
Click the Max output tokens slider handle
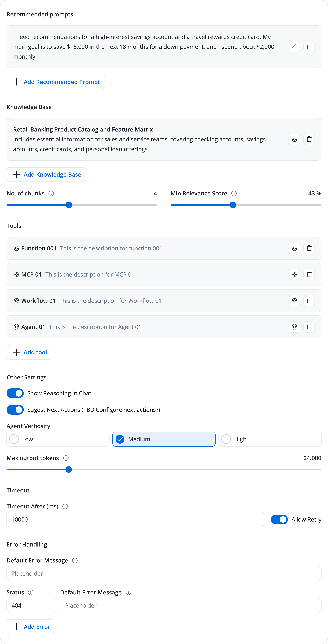click(x=69, y=469)
